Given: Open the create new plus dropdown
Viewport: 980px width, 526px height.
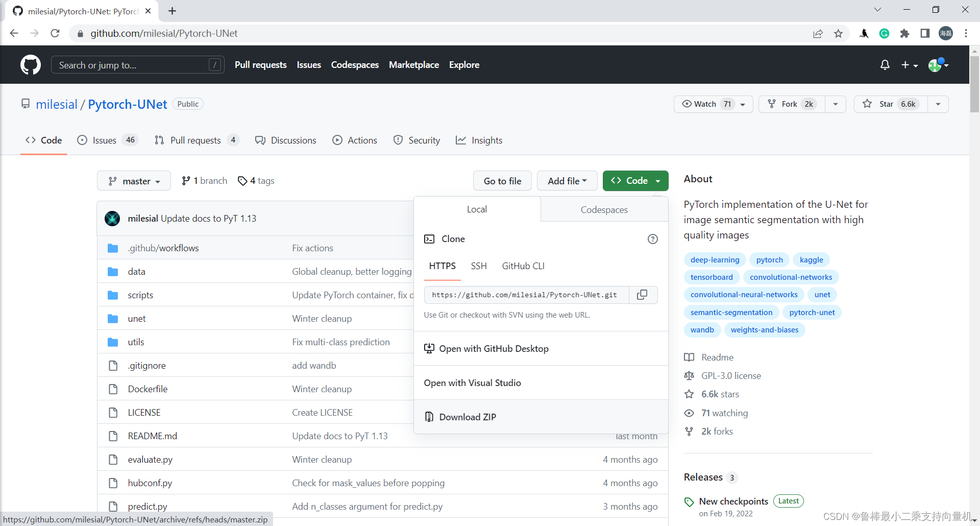Looking at the screenshot, I should pyautogui.click(x=910, y=65).
